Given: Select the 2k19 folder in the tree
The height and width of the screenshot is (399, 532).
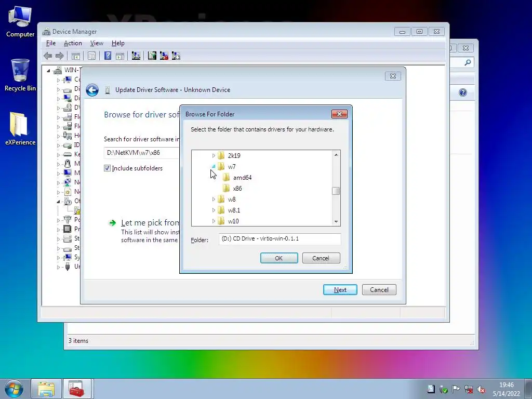Looking at the screenshot, I should pos(229,156).
